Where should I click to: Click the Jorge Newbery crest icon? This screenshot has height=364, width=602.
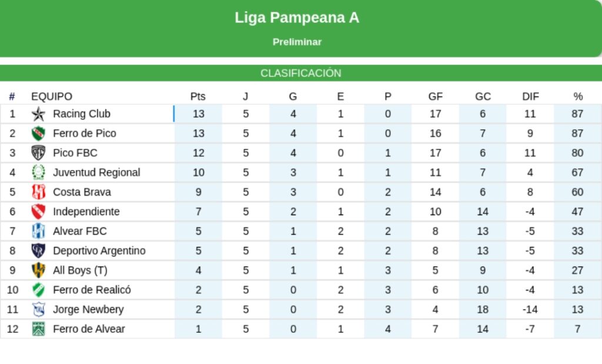point(38,309)
